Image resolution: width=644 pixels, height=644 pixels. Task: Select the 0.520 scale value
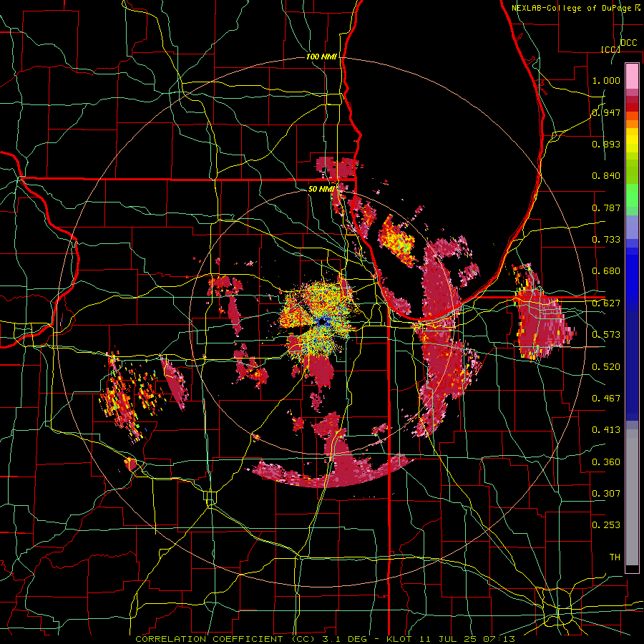pos(606,366)
